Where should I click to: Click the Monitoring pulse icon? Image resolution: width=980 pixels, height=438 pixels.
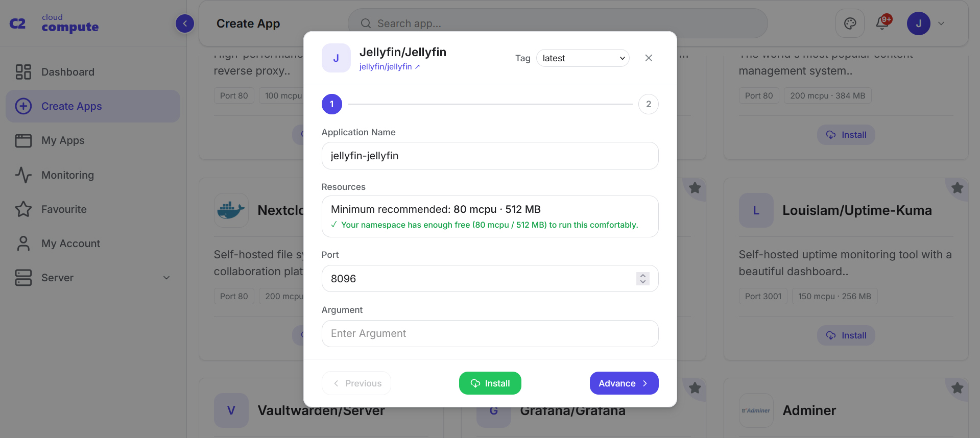tap(23, 175)
